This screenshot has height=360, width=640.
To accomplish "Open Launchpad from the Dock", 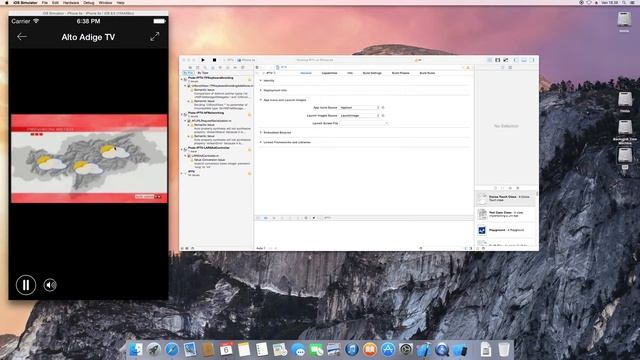I will coord(154,349).
